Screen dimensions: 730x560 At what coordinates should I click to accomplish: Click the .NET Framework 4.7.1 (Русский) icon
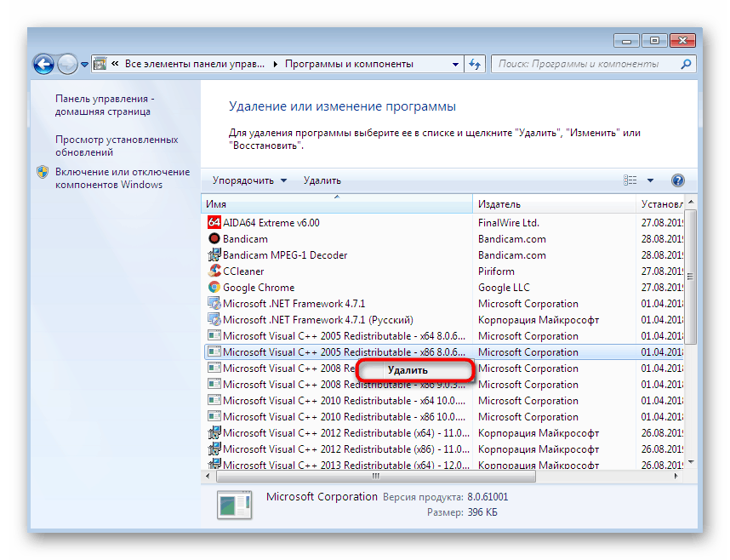[x=214, y=320]
